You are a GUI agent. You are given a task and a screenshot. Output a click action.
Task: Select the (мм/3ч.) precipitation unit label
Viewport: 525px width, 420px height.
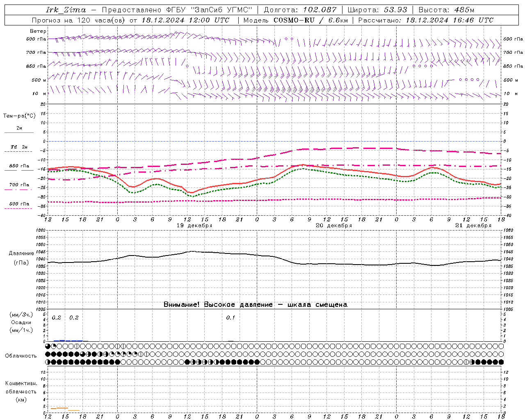[21, 315]
